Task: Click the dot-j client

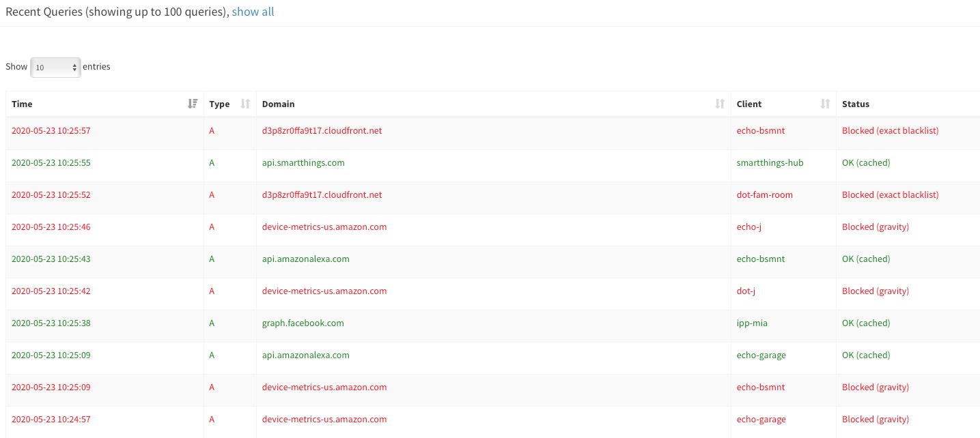Action: pos(746,291)
